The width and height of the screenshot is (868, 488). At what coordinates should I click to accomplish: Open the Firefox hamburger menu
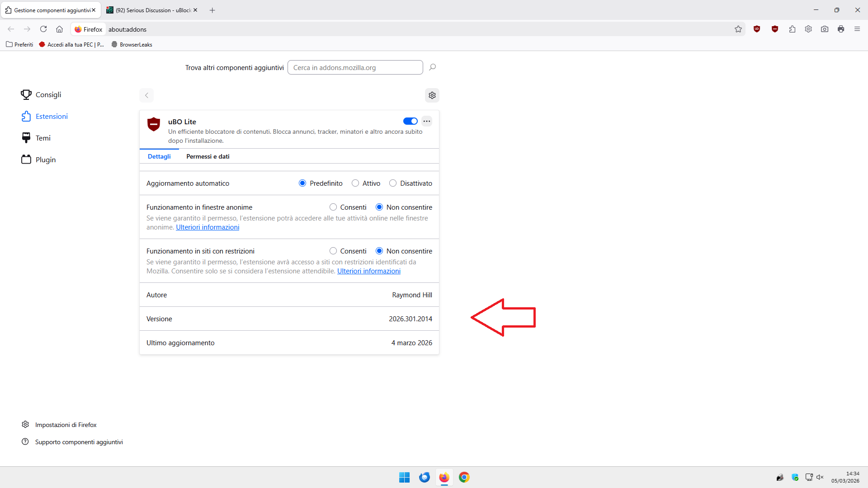[x=857, y=29]
